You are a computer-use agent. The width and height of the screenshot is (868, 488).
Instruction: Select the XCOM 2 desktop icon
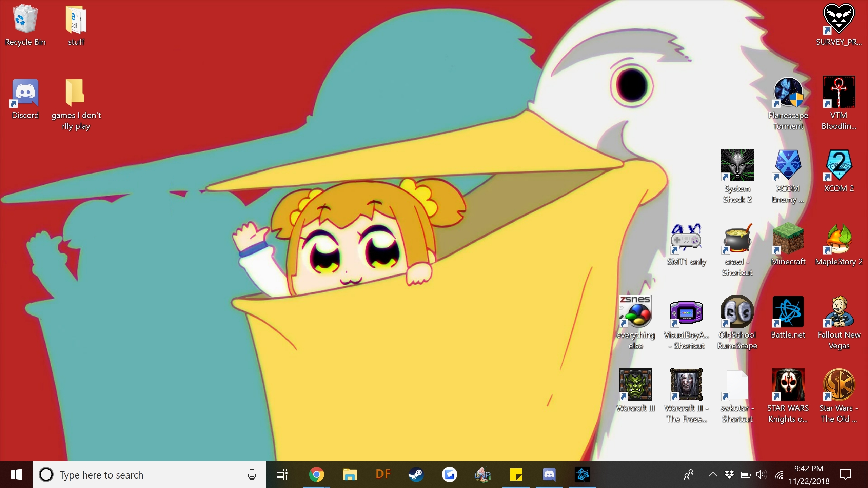click(x=839, y=171)
